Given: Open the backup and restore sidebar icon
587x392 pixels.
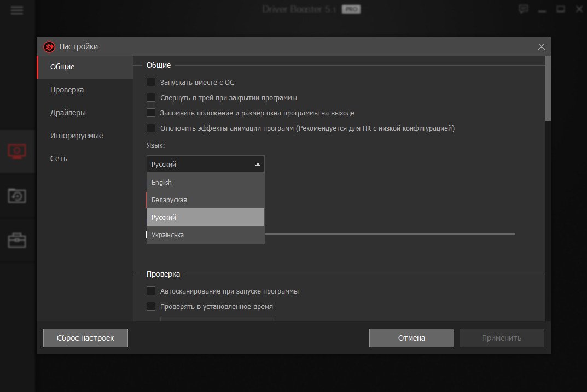Looking at the screenshot, I should pyautogui.click(x=17, y=195).
